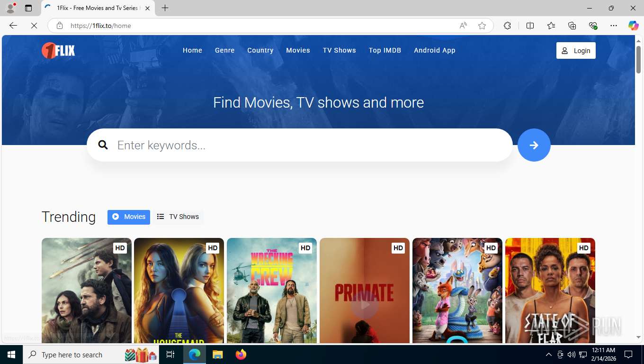View site information lock icon
Viewport: 644px width, 364px height.
click(60, 26)
